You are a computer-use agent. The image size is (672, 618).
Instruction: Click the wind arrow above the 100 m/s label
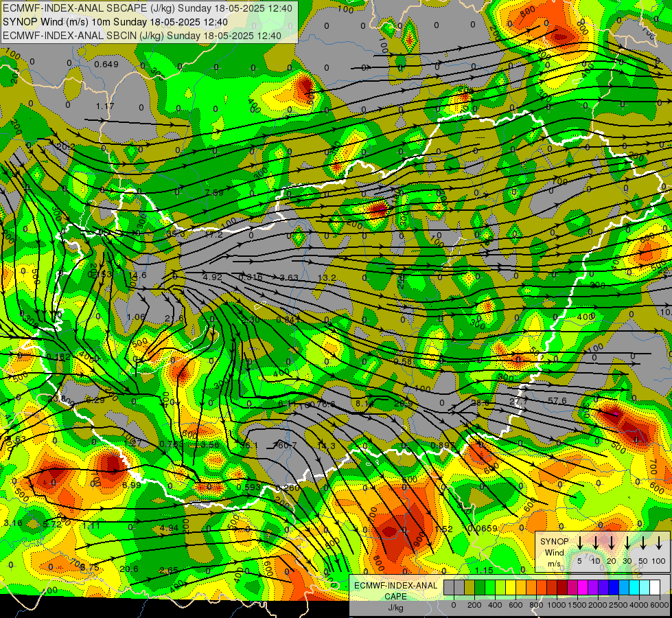(x=659, y=542)
